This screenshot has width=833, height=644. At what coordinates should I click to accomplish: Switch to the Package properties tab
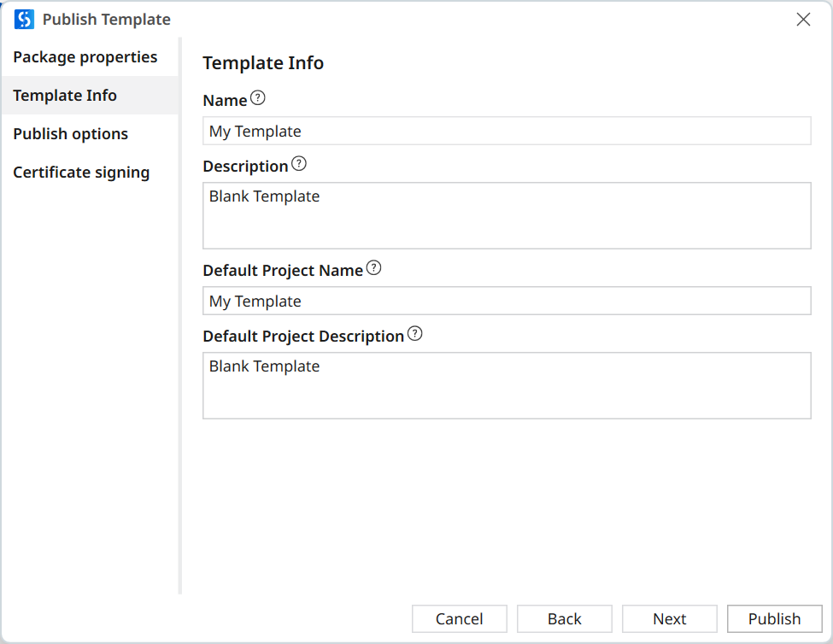pos(85,57)
